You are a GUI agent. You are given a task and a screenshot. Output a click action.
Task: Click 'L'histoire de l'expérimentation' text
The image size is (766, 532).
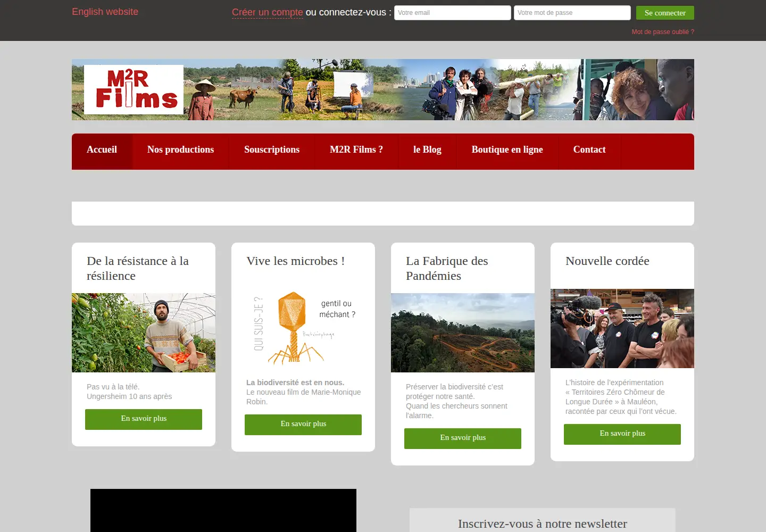coord(614,383)
